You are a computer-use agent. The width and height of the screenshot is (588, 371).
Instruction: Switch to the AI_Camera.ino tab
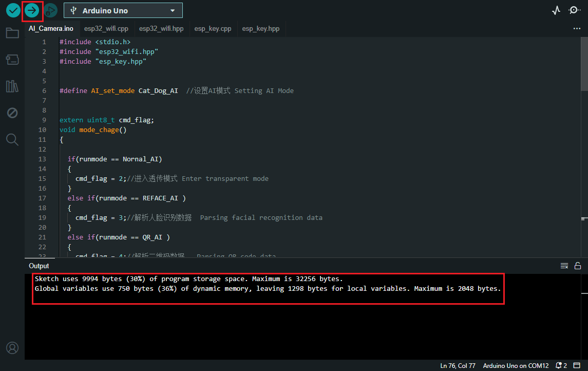(51, 28)
